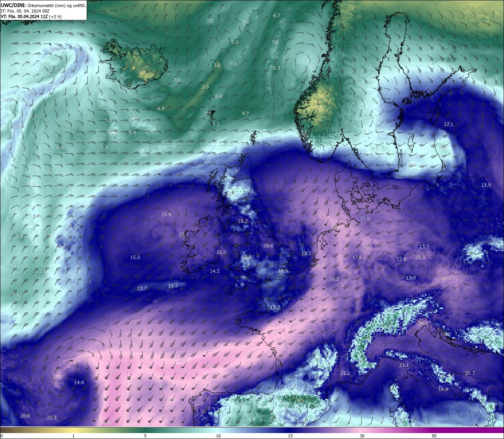Click the 22.1 value near Ireland
Screen dimensions: 504x439
pyautogui.click(x=183, y=234)
